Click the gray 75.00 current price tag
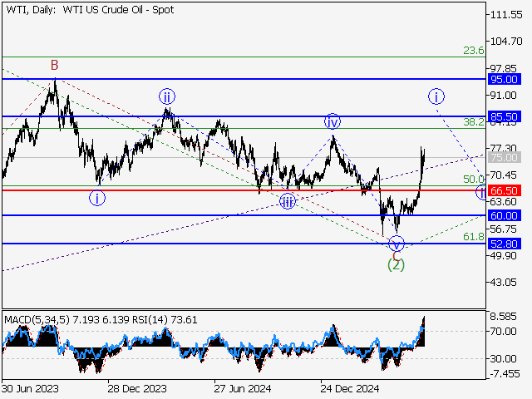532x399 pixels. (505, 157)
